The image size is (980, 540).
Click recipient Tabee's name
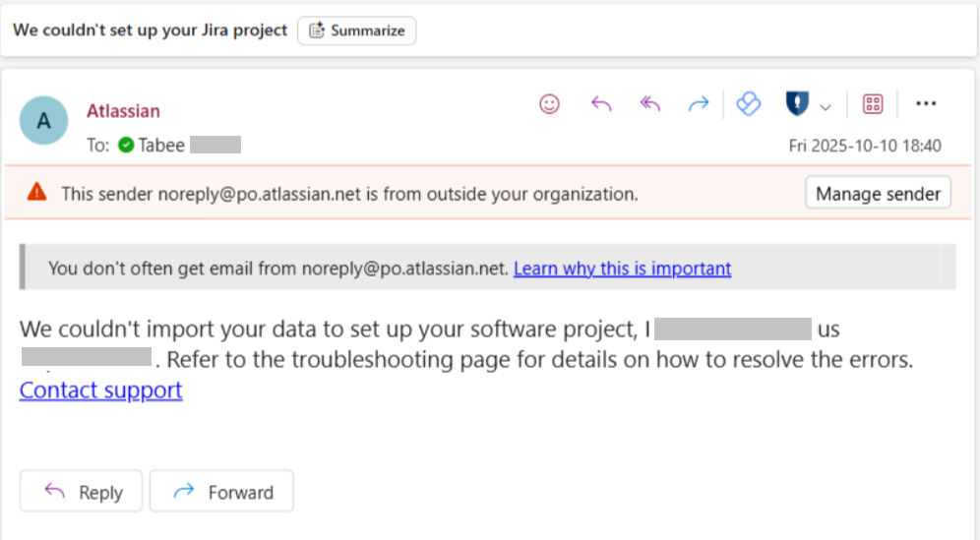[x=161, y=145]
